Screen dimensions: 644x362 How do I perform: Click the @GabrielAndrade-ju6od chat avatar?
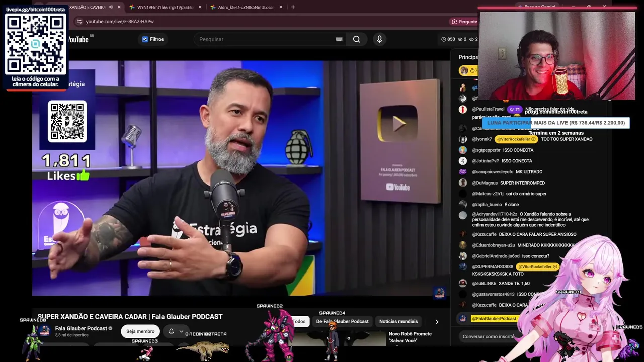coord(463,256)
